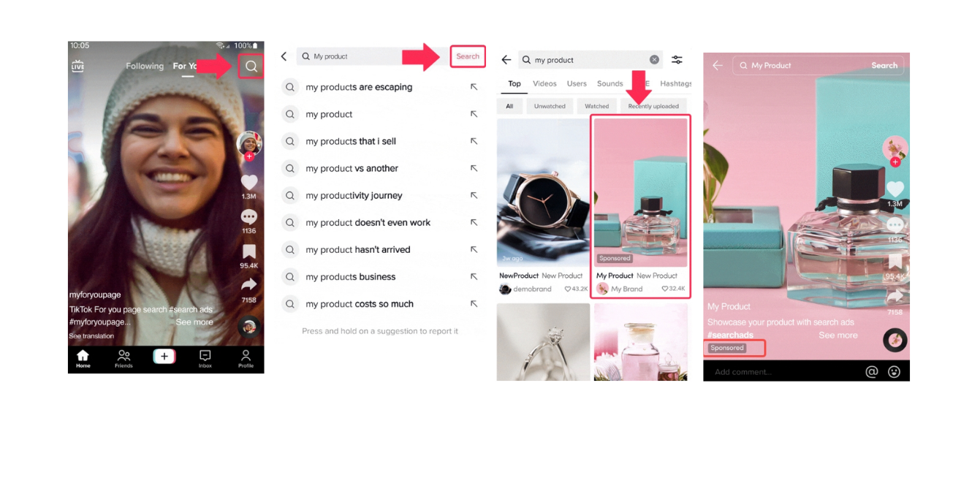
Task: Open Inbox from the bottom navigation bar
Action: pyautogui.click(x=205, y=356)
